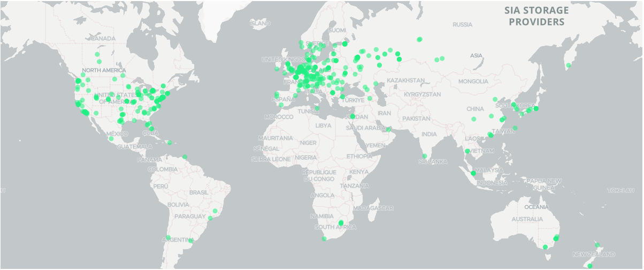Click the MADAGASCAR country label

pyautogui.click(x=373, y=208)
